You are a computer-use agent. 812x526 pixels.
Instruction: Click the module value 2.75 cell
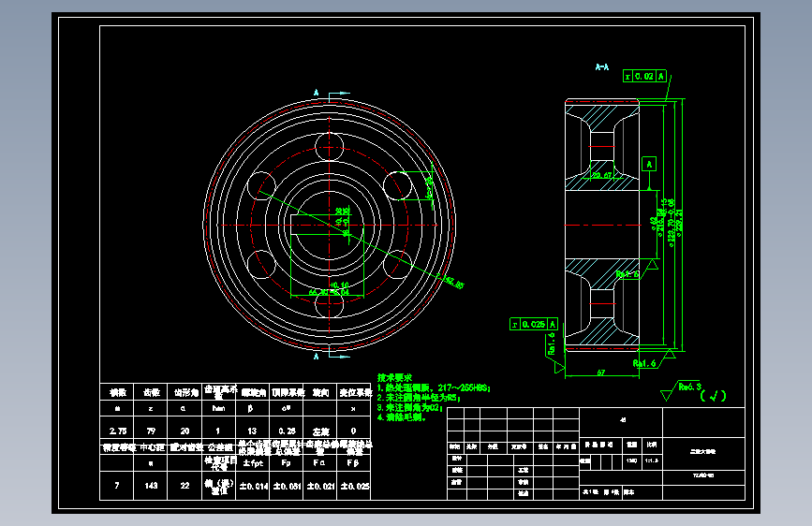click(x=117, y=429)
